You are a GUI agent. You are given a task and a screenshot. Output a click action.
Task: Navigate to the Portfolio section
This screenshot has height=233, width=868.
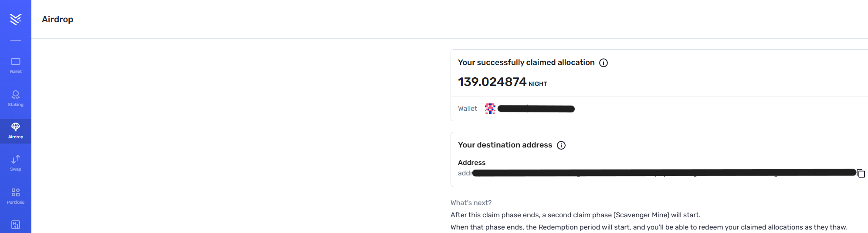(x=16, y=196)
